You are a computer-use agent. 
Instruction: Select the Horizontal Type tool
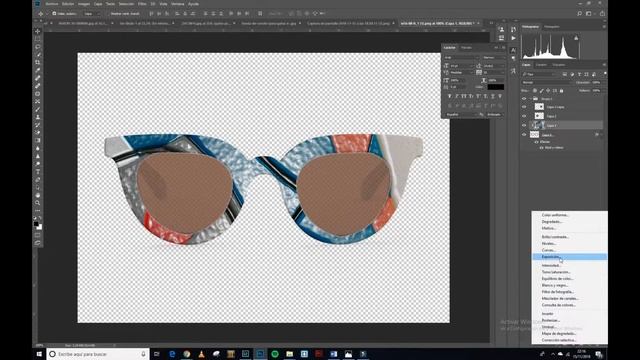pos(38,172)
